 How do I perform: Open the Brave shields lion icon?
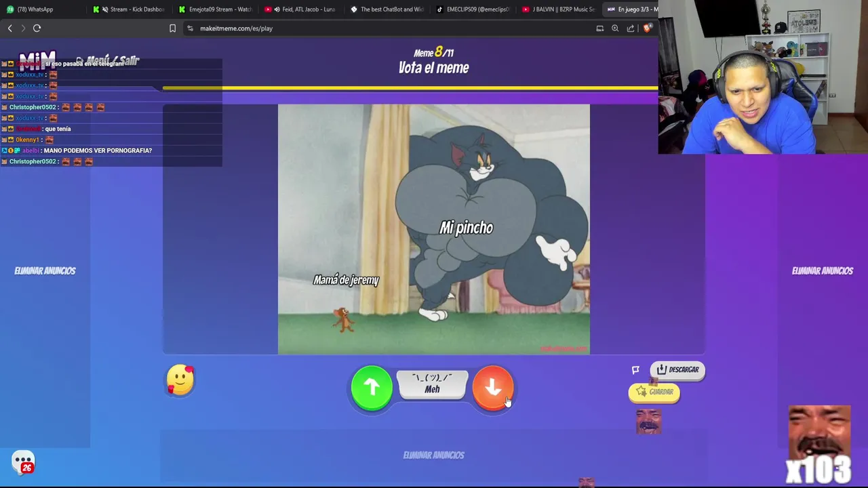[x=647, y=28]
